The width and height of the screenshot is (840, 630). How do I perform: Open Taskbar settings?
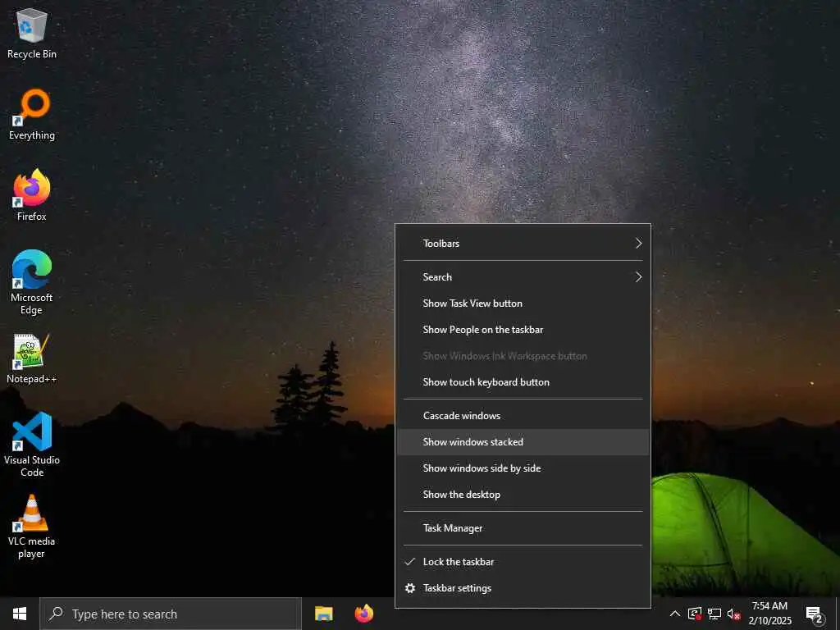(523, 588)
